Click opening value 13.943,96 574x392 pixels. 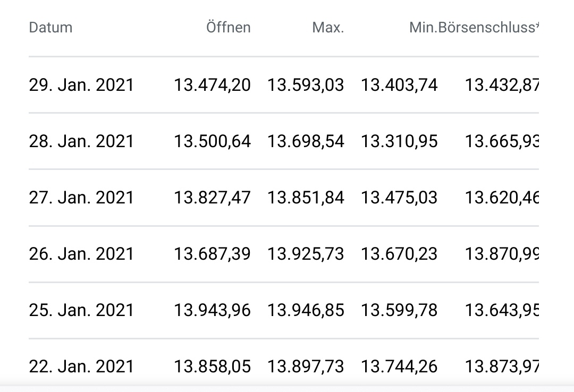pyautogui.click(x=212, y=310)
